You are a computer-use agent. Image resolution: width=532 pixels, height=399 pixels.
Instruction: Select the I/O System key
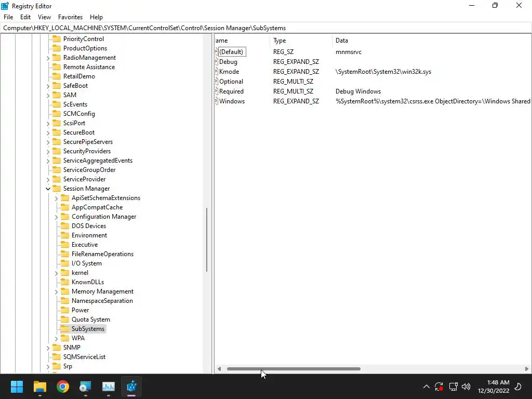[87, 263]
